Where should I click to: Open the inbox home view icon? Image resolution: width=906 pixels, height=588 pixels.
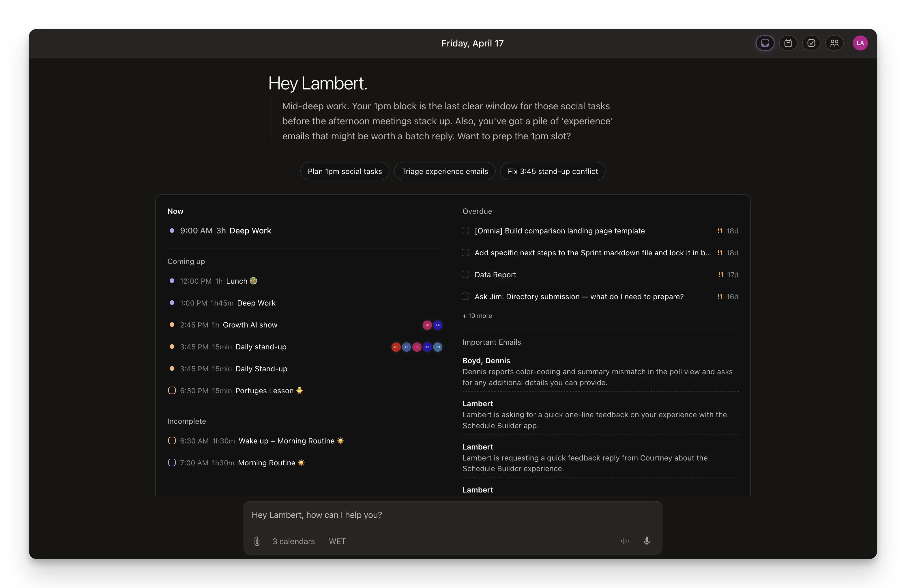(x=765, y=43)
